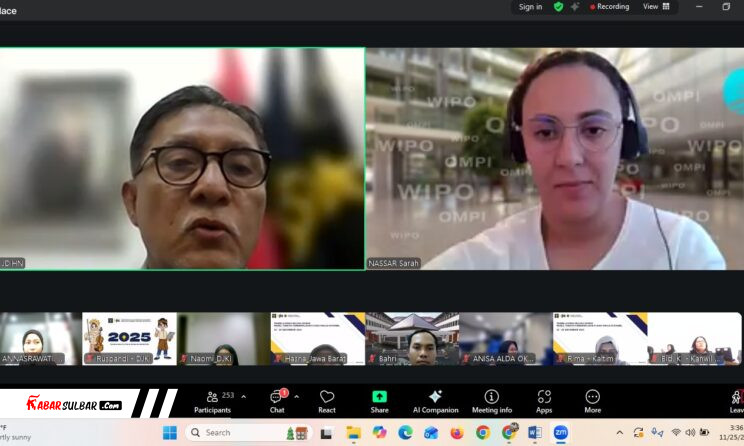Open the View layout dropdown

click(656, 7)
